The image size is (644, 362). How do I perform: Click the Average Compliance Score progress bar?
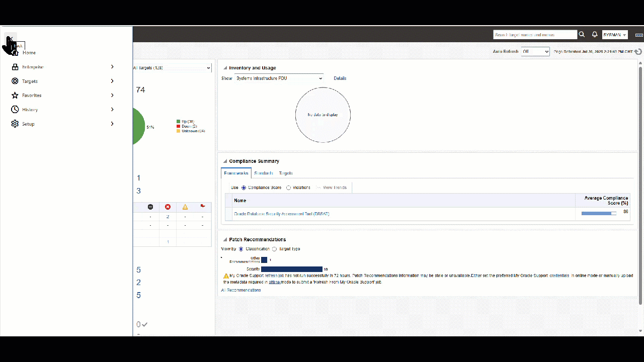point(599,214)
